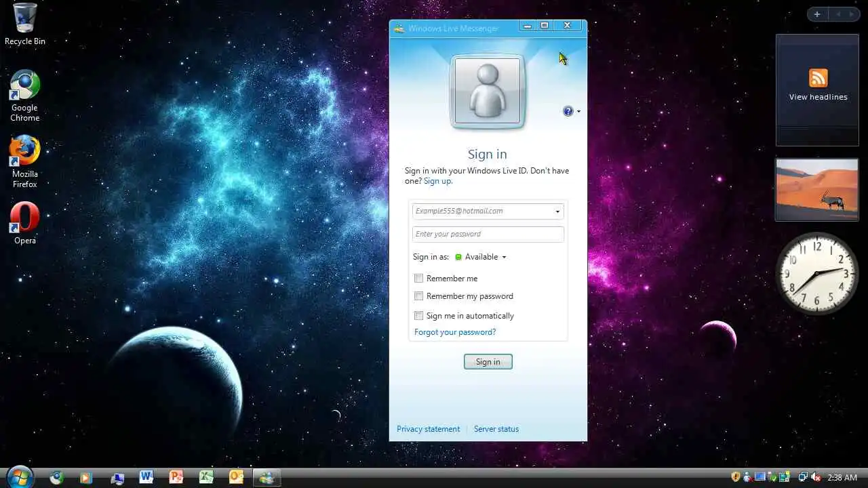Open the Server status link
The width and height of the screenshot is (868, 488).
(496, 429)
